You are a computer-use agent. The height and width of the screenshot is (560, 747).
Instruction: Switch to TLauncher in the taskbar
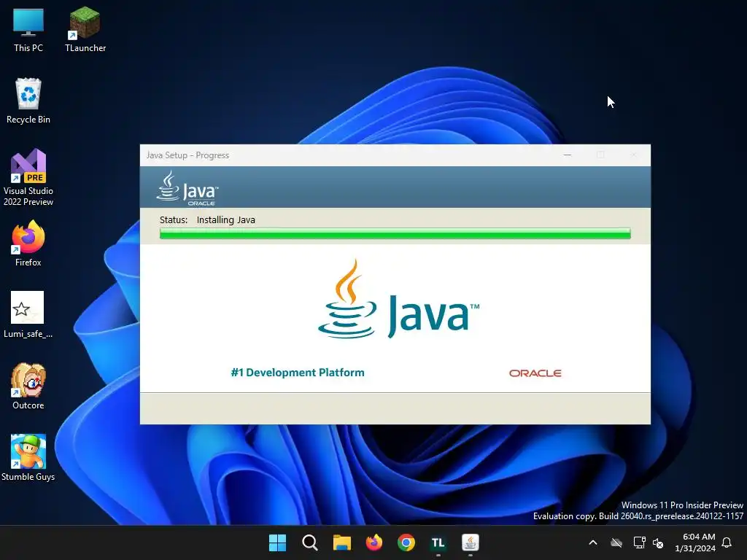pos(438,542)
